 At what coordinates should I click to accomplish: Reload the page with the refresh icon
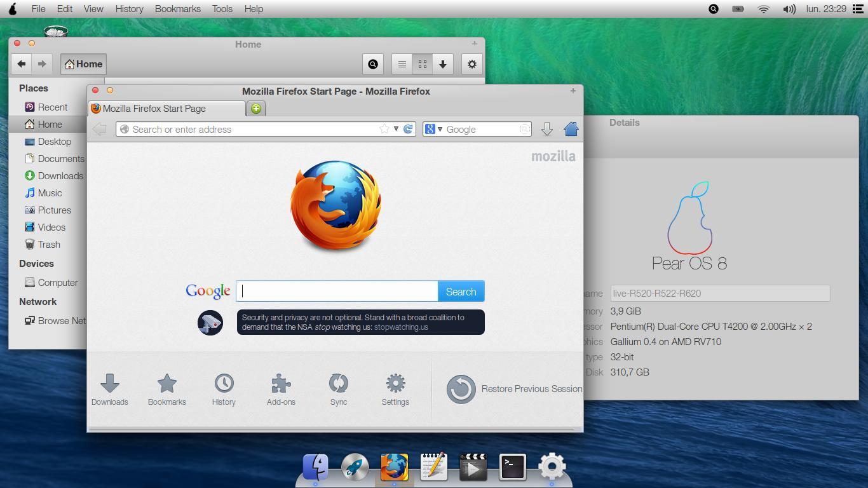pos(409,129)
